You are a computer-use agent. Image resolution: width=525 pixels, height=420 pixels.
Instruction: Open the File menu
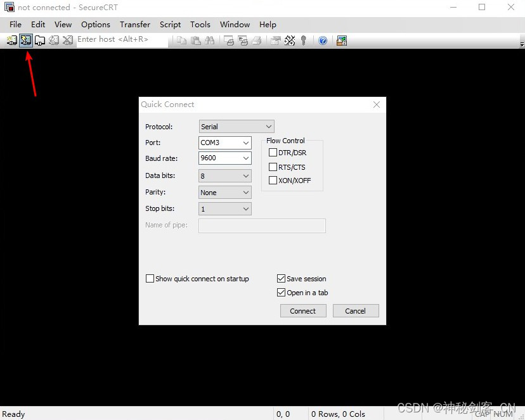click(15, 25)
